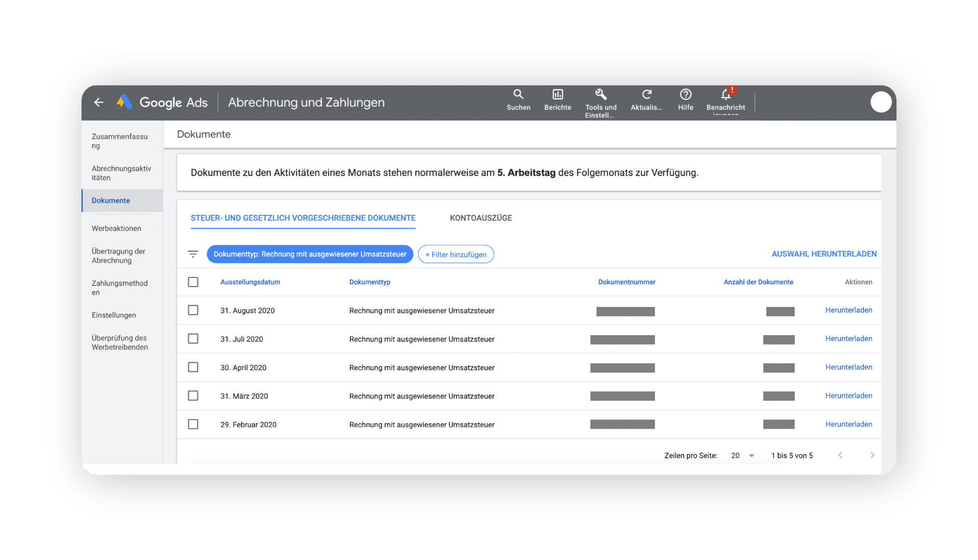The image size is (978, 560).
Task: Toggle the select-all checkbox in header
Action: 193,282
